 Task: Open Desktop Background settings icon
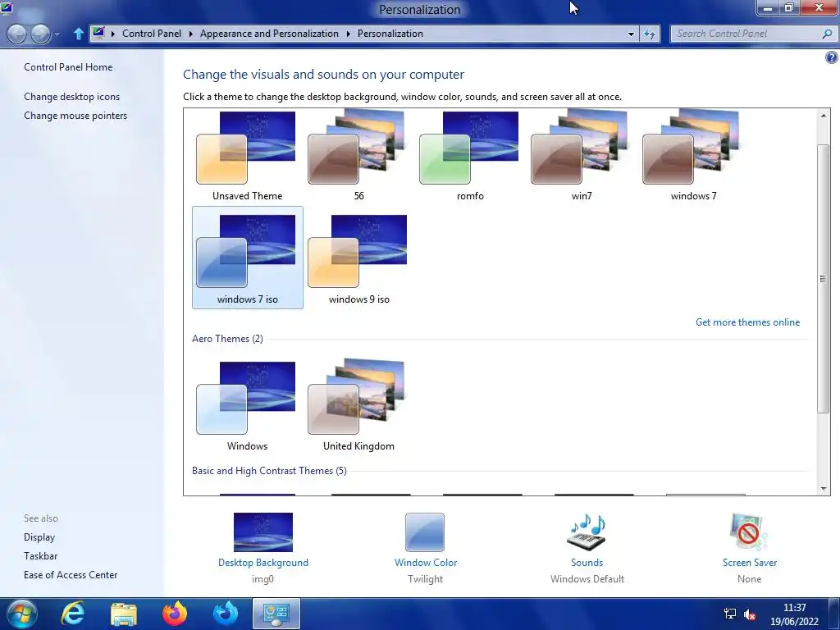coord(263,532)
